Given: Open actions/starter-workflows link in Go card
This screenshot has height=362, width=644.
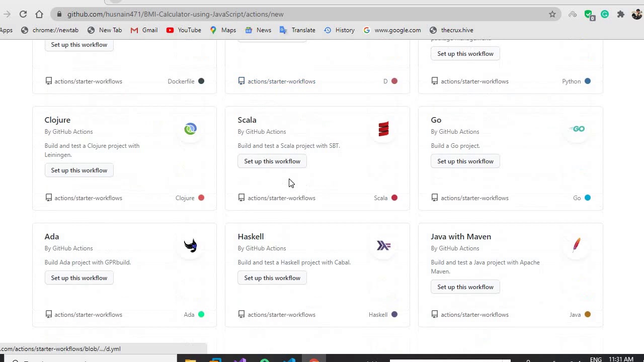Looking at the screenshot, I should tap(474, 198).
